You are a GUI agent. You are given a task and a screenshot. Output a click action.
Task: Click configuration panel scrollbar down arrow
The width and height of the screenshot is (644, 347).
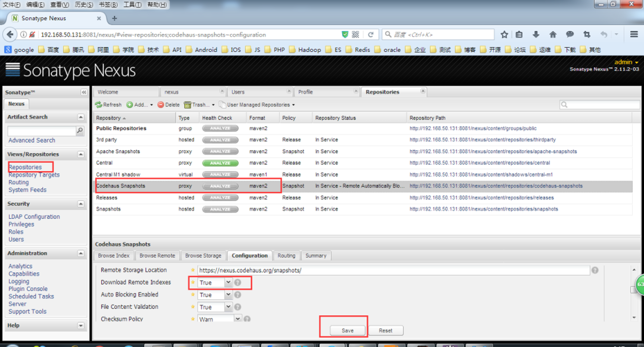(x=634, y=318)
